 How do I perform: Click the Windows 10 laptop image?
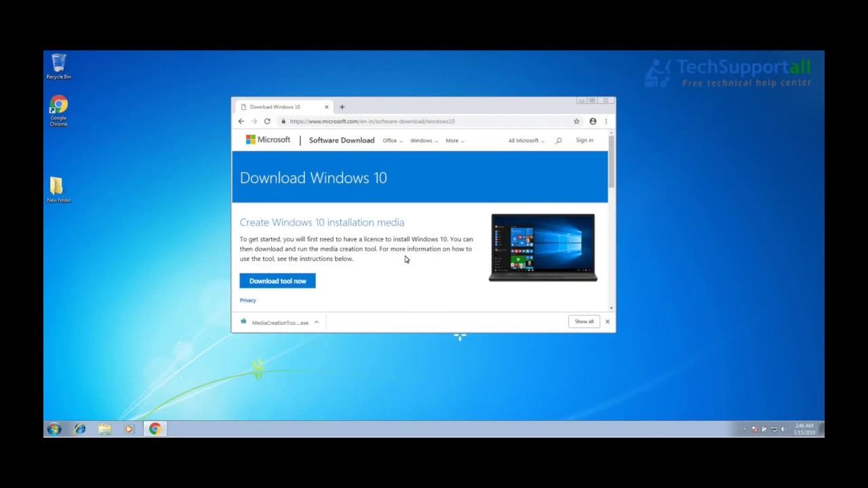tap(543, 247)
